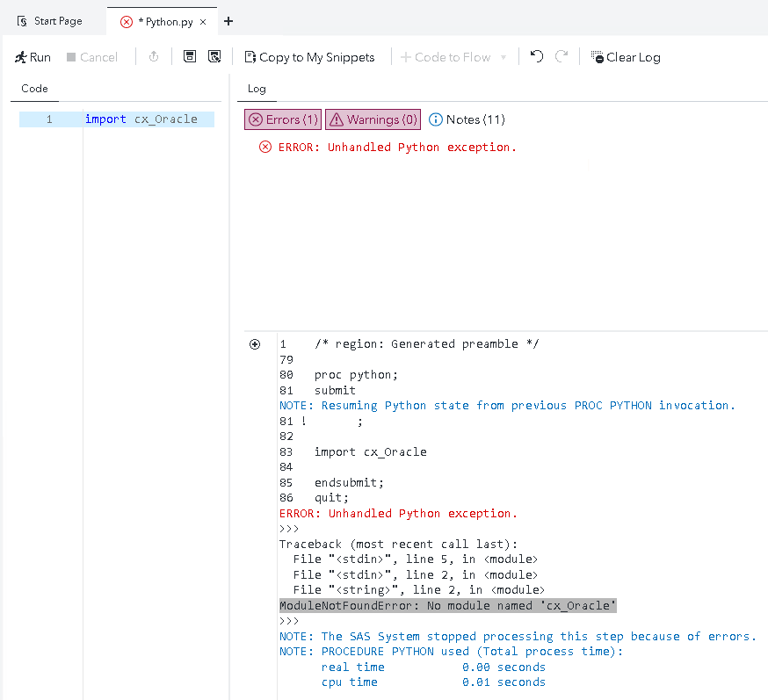768x700 pixels.
Task: Expand the generated preamble region
Action: [255, 344]
